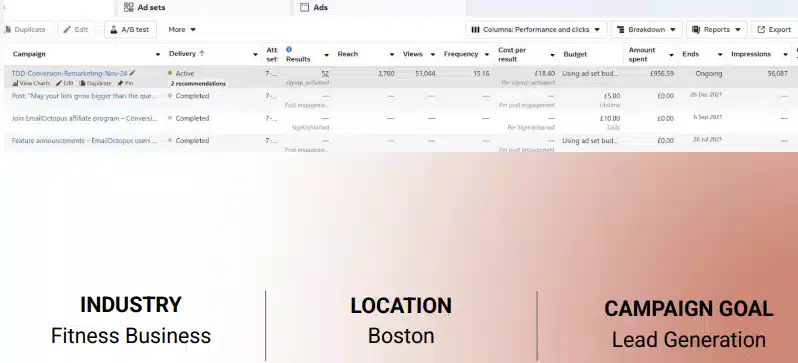Image resolution: width=798 pixels, height=363 pixels.
Task: Open the More dropdown menu
Action: pos(182,30)
